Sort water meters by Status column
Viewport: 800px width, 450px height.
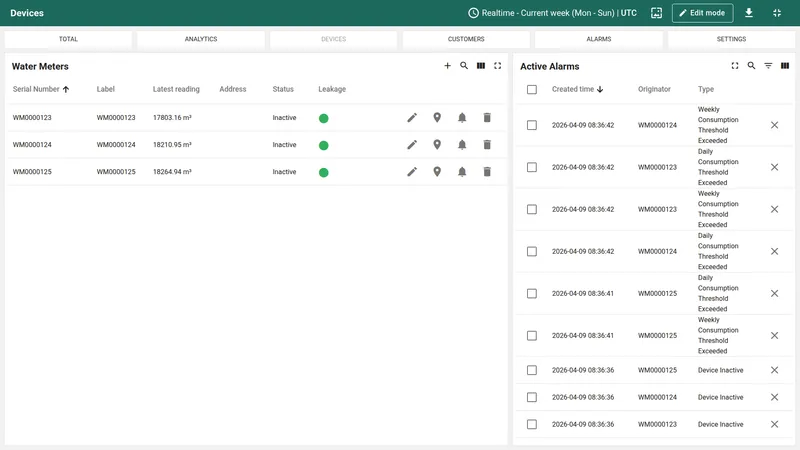(283, 89)
